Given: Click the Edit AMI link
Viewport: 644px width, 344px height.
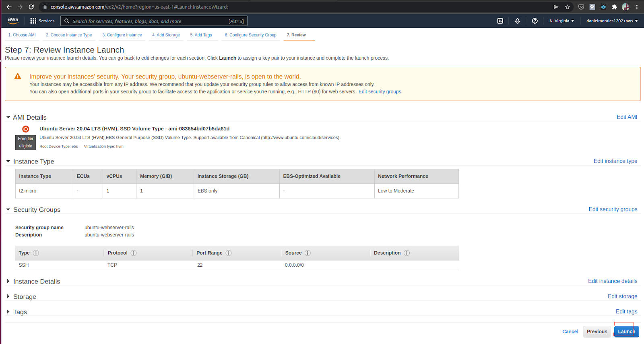Looking at the screenshot, I should 627,117.
